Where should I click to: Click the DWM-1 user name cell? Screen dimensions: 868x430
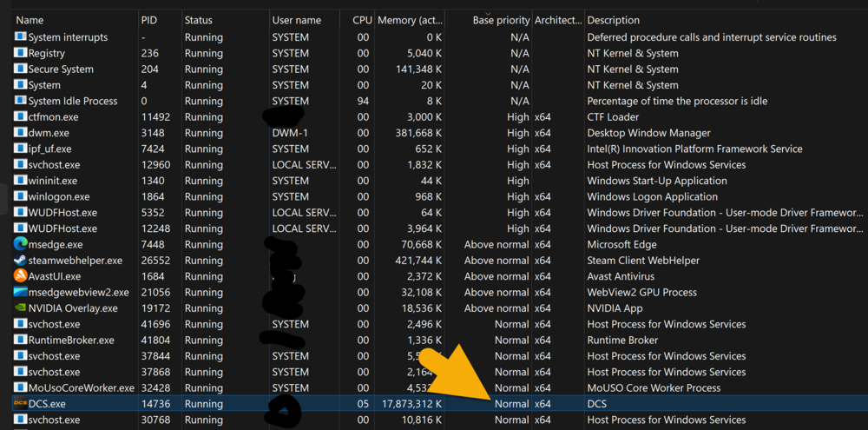[x=290, y=133]
